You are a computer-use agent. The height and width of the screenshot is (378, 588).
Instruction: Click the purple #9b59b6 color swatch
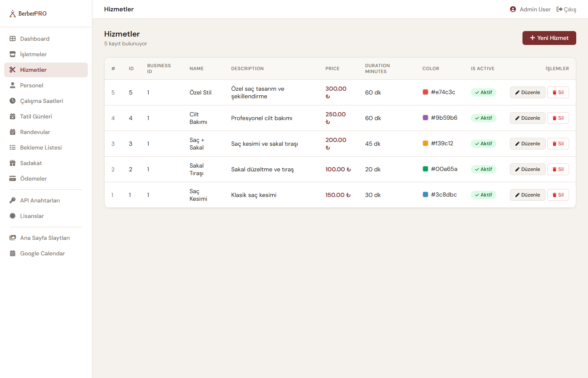(x=425, y=118)
